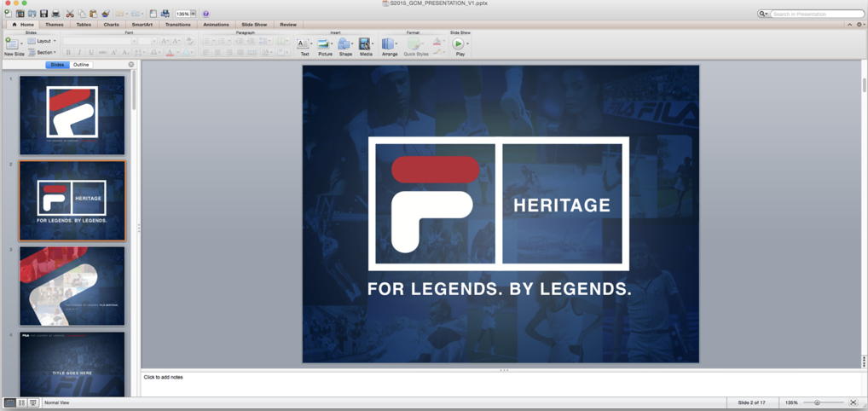
Task: Click the Shape insert icon
Action: coord(344,43)
